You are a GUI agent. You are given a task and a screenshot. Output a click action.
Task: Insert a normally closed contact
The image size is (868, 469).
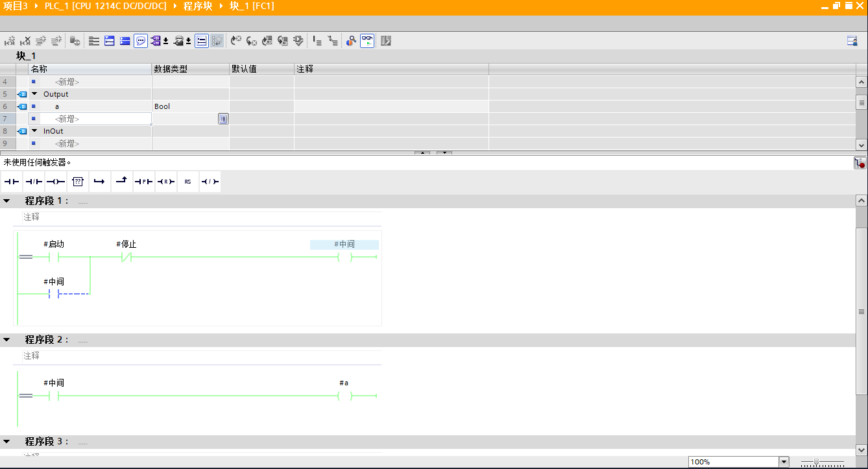click(34, 182)
